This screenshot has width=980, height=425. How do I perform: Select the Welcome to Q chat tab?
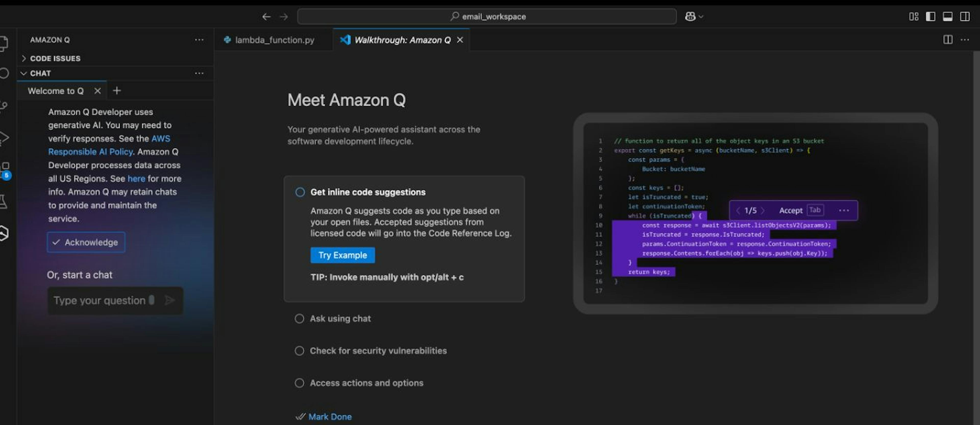[x=56, y=91]
